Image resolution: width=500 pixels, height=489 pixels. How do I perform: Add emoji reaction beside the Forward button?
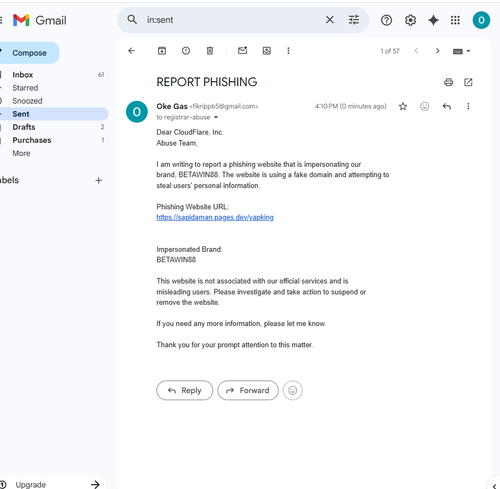[293, 390]
